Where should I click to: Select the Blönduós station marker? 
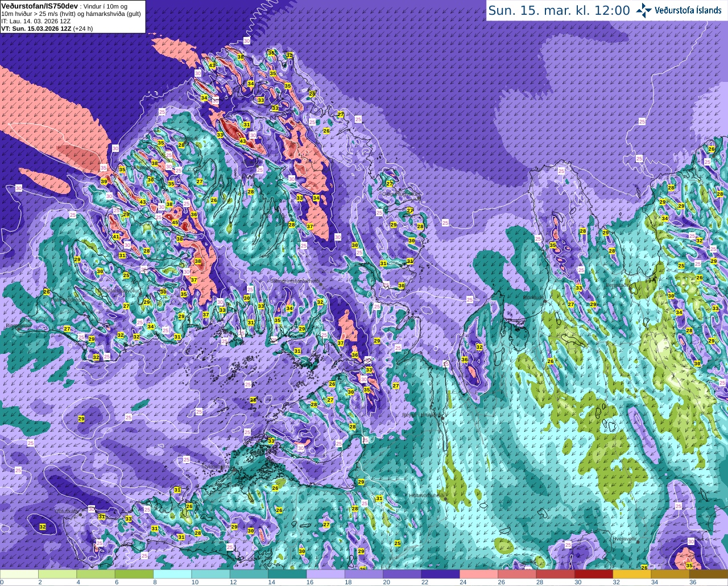[545, 300]
